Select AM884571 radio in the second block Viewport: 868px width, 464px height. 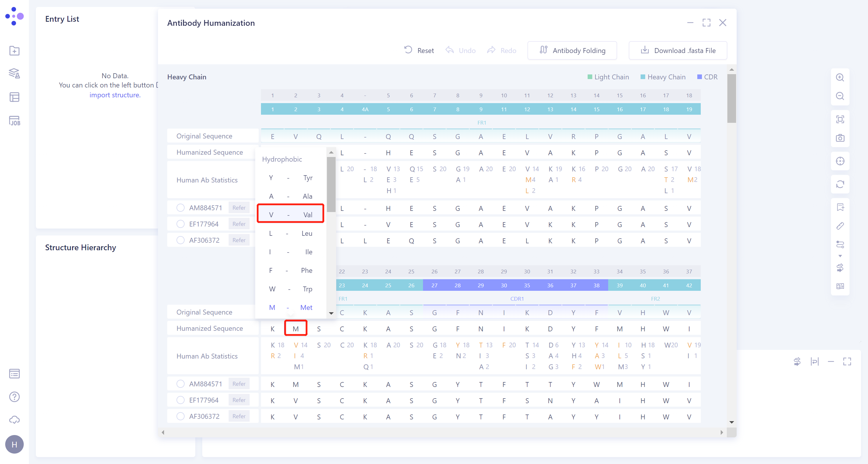[180, 384]
